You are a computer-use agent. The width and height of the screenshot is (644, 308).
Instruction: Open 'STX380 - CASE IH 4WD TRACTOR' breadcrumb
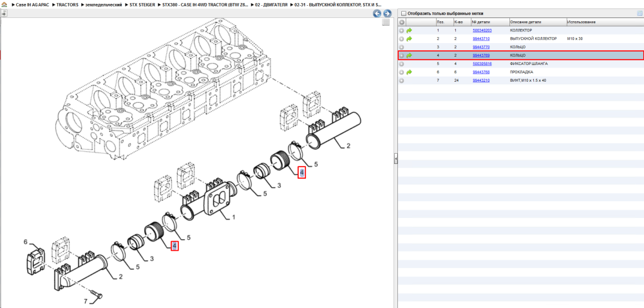click(x=205, y=5)
